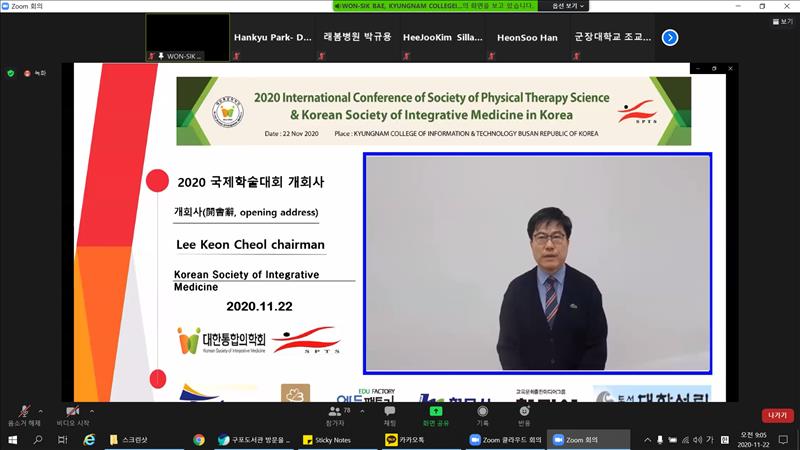800x450 pixels.
Task: Open view layout button at top right
Action: [783, 21]
